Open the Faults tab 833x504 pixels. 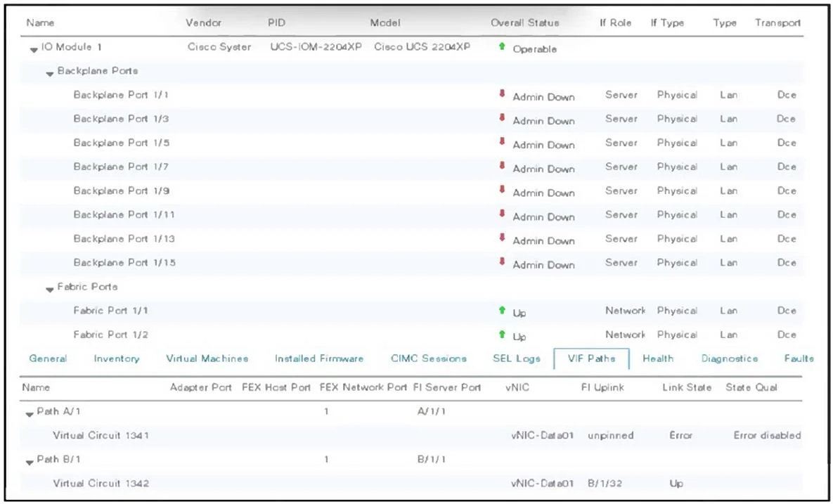point(799,358)
